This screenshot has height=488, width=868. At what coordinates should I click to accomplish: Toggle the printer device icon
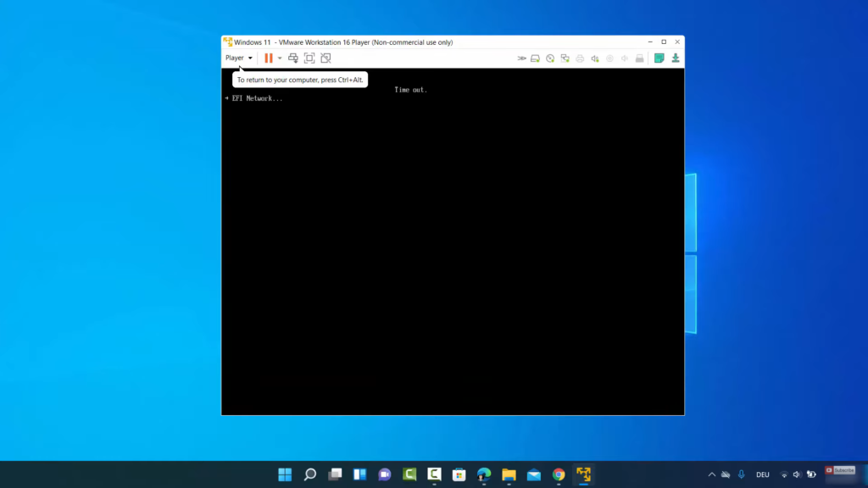(580, 58)
